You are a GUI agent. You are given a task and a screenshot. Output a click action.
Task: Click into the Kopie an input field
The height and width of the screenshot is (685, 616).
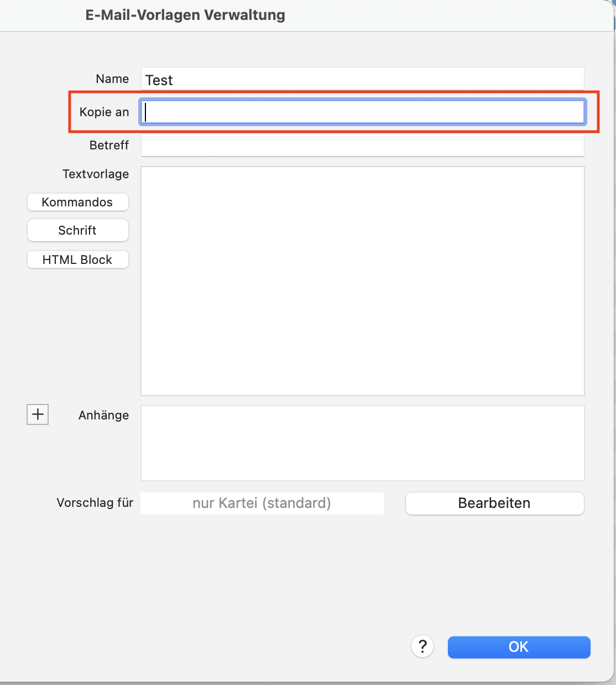point(363,112)
